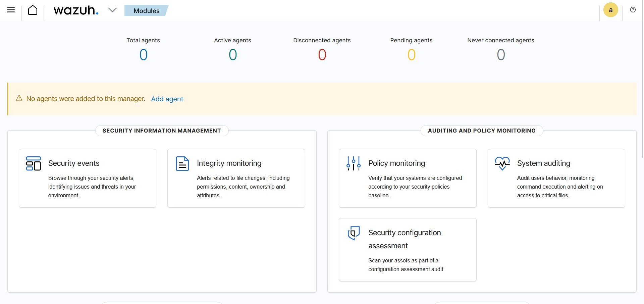Open the Integrity monitoring module

pos(229,163)
